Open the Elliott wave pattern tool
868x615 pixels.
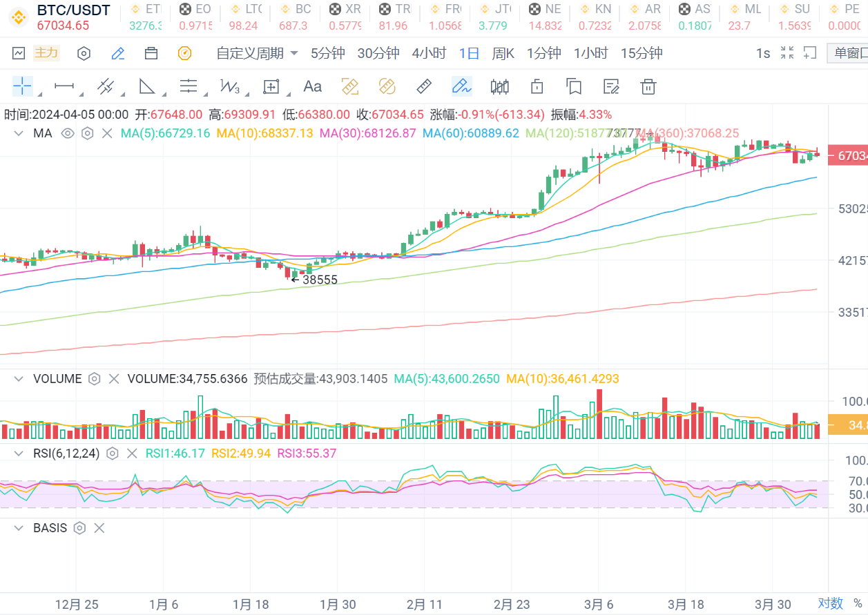(x=229, y=86)
